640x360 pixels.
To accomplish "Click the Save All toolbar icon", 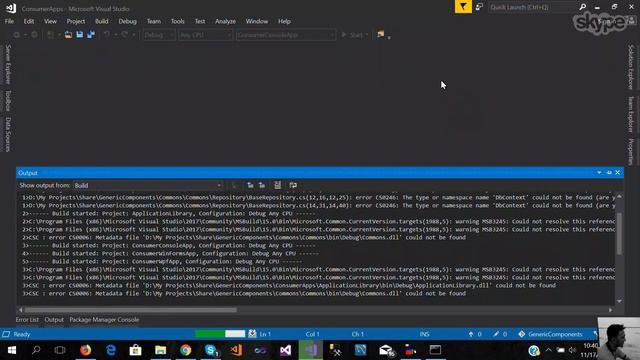I will [91, 35].
